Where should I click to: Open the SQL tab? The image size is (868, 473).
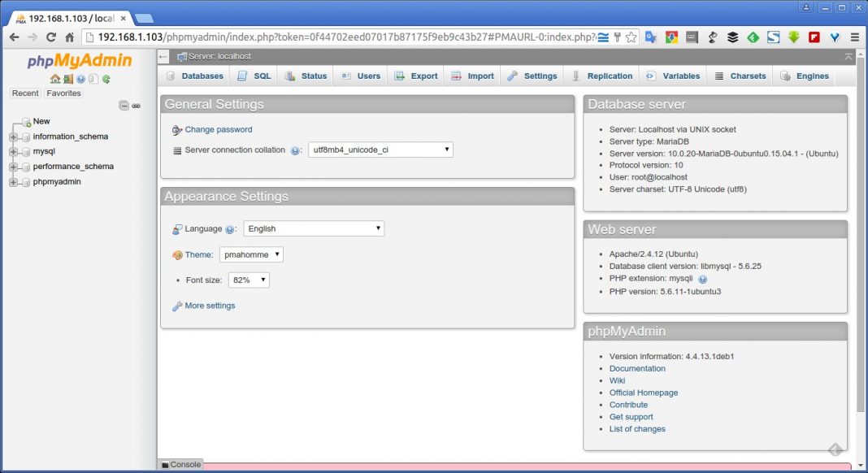[x=254, y=76]
